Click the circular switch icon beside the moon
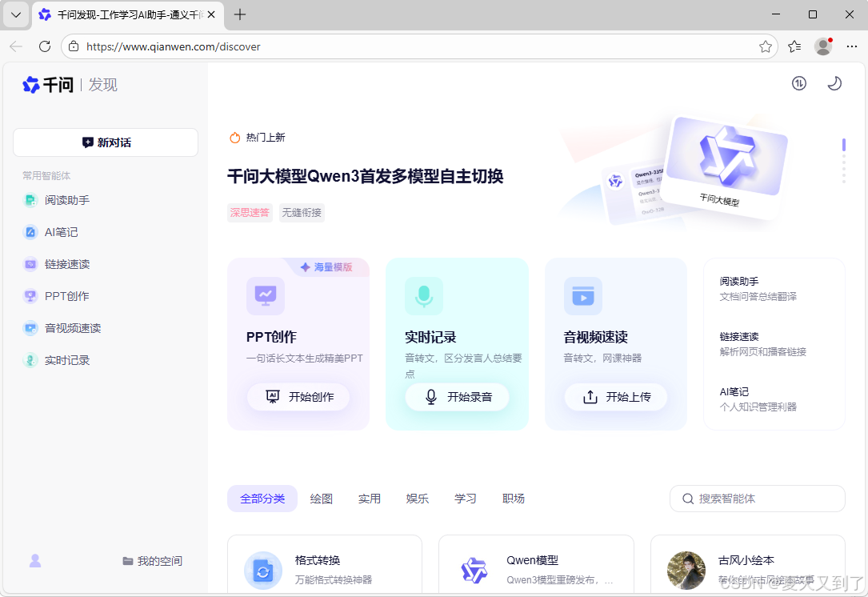868x597 pixels. point(799,83)
